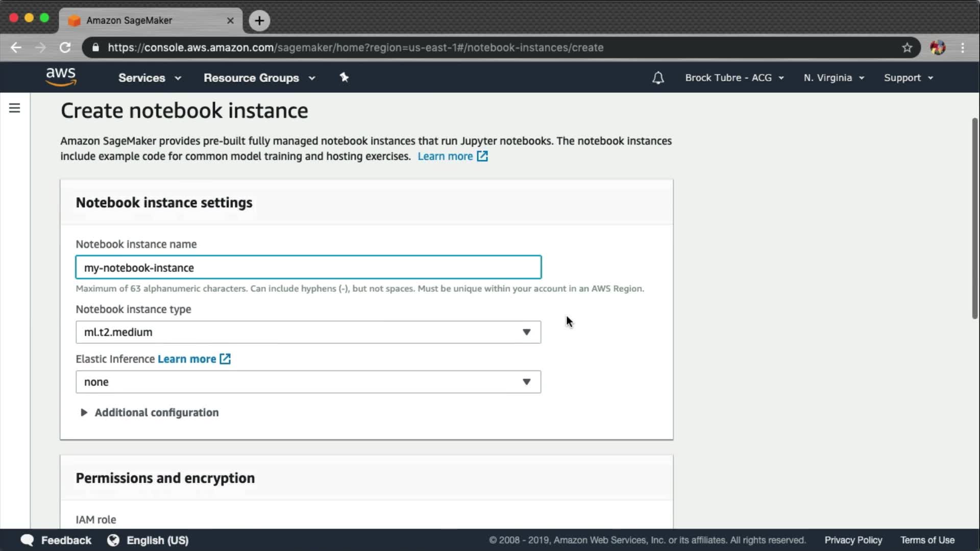Open the Elastic Inference dropdown
The height and width of the screenshot is (551, 980).
(x=308, y=382)
